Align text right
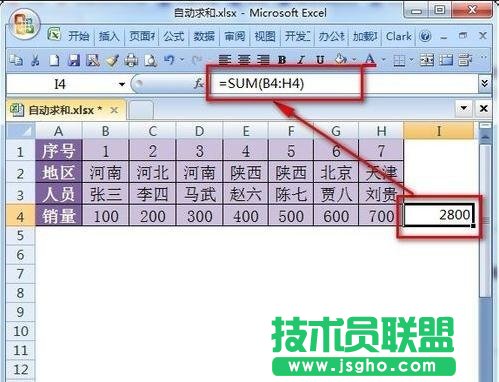The height and width of the screenshot is (382, 499). (263, 60)
